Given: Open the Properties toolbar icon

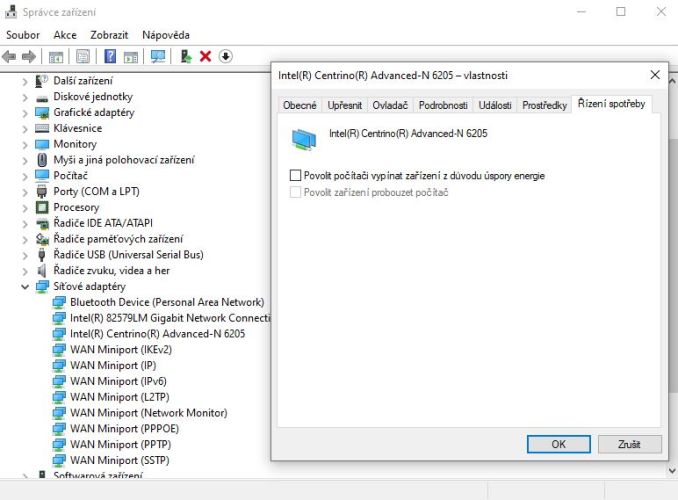Looking at the screenshot, I should (x=83, y=56).
